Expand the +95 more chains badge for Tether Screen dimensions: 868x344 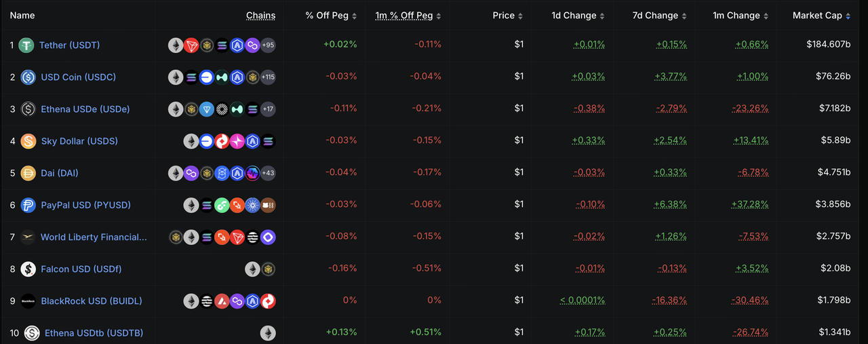point(268,45)
